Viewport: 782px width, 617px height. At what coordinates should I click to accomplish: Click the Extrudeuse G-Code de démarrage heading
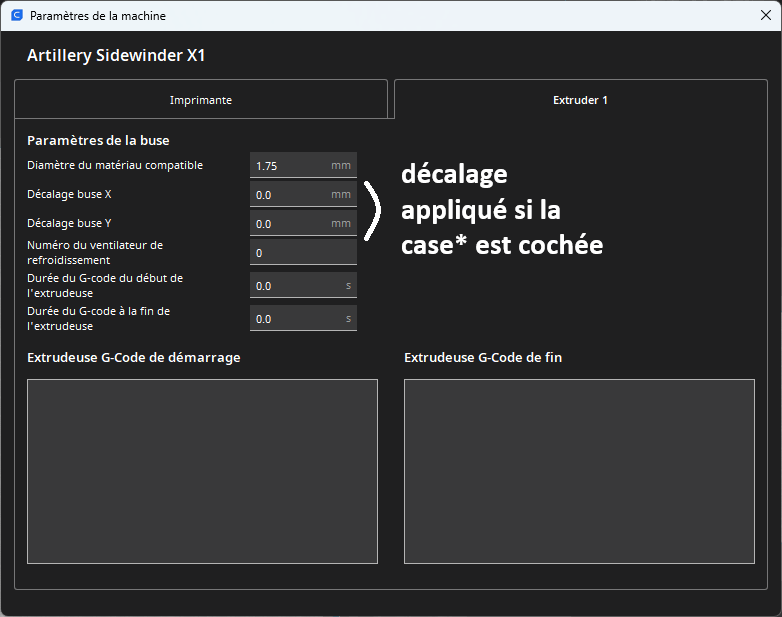click(134, 358)
